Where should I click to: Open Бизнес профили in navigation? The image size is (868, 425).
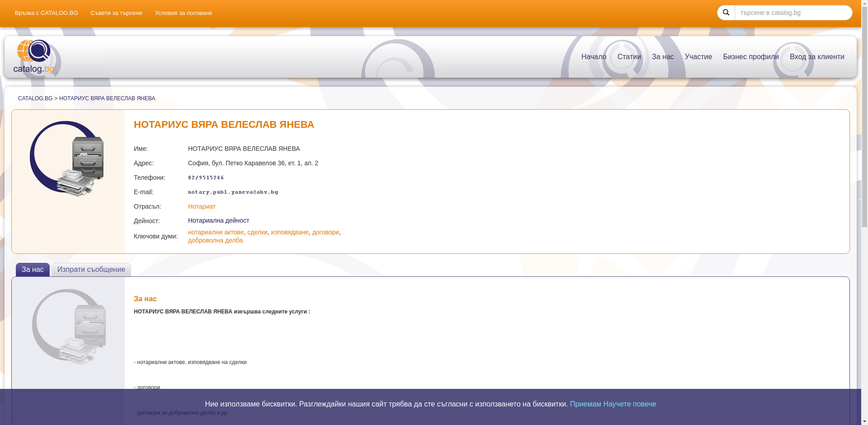tap(750, 57)
